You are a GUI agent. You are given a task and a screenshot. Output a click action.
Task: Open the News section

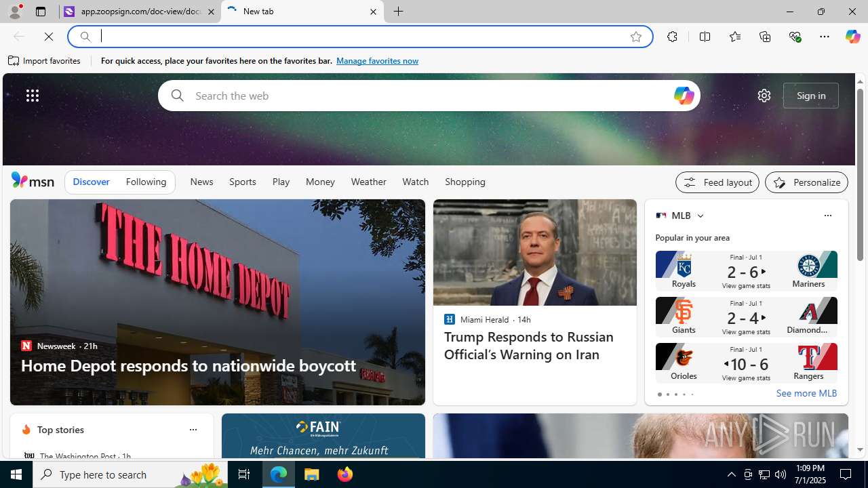[201, 182]
